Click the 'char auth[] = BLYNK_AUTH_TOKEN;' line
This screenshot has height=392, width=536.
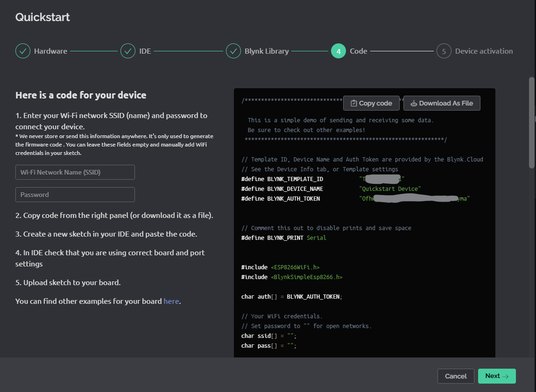click(x=292, y=297)
